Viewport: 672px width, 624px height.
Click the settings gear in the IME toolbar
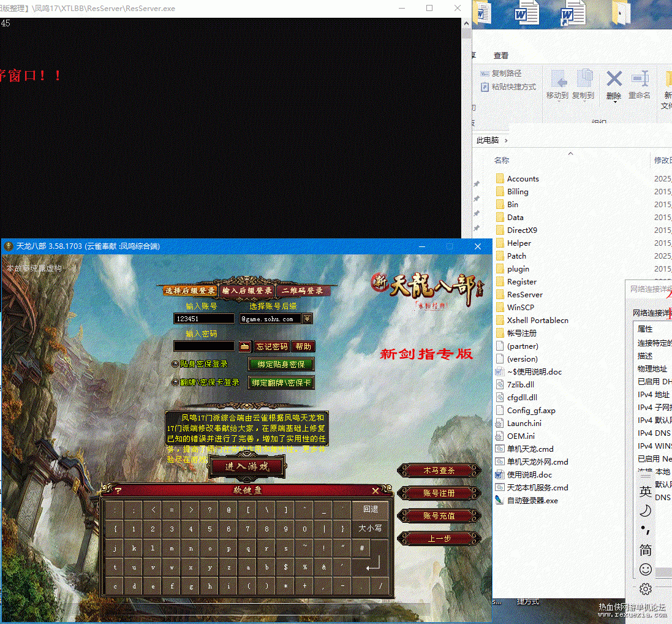pyautogui.click(x=646, y=589)
